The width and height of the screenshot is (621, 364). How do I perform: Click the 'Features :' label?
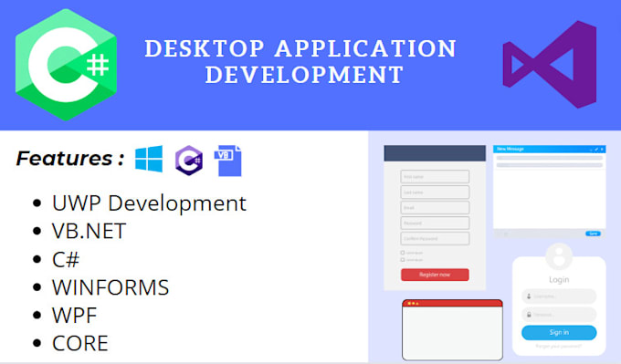click(x=70, y=158)
